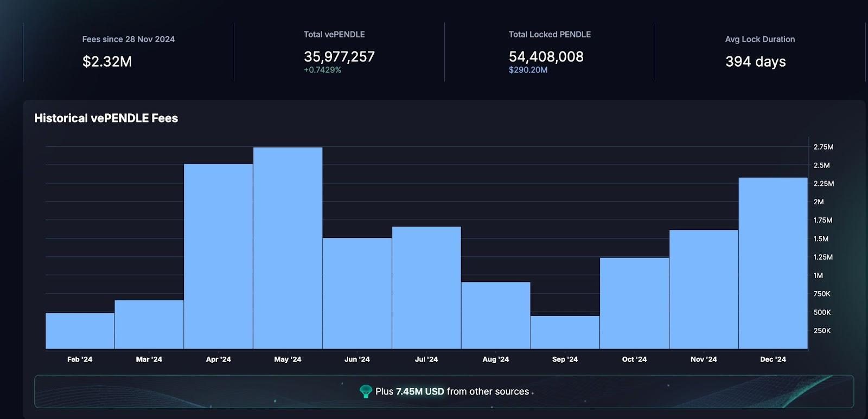Click the Historical vePENDLE Fees heading

coord(106,118)
